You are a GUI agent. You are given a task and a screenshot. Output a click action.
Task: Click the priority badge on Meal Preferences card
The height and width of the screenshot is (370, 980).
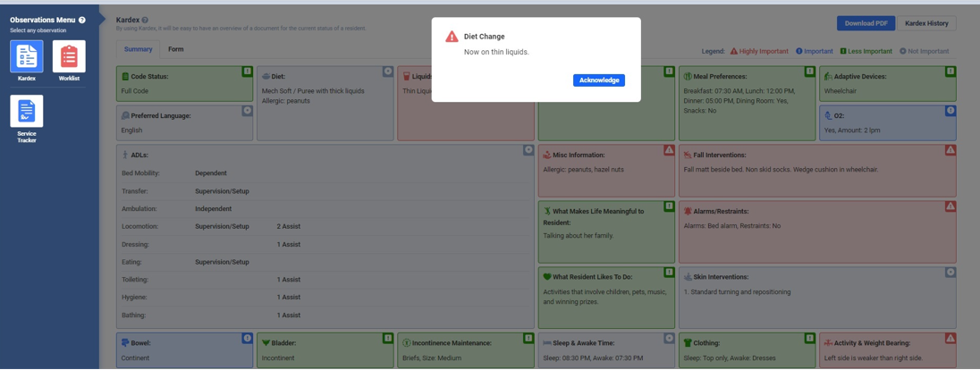[809, 71]
